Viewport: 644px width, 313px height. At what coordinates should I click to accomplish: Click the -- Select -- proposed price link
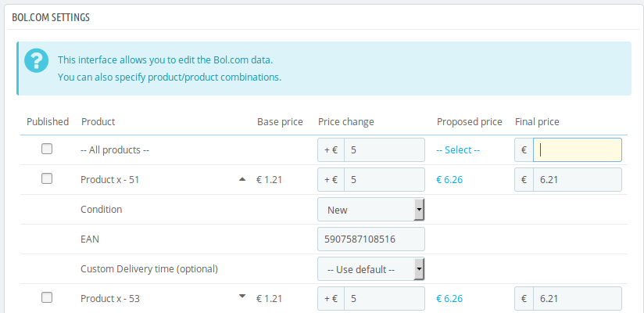tap(458, 150)
